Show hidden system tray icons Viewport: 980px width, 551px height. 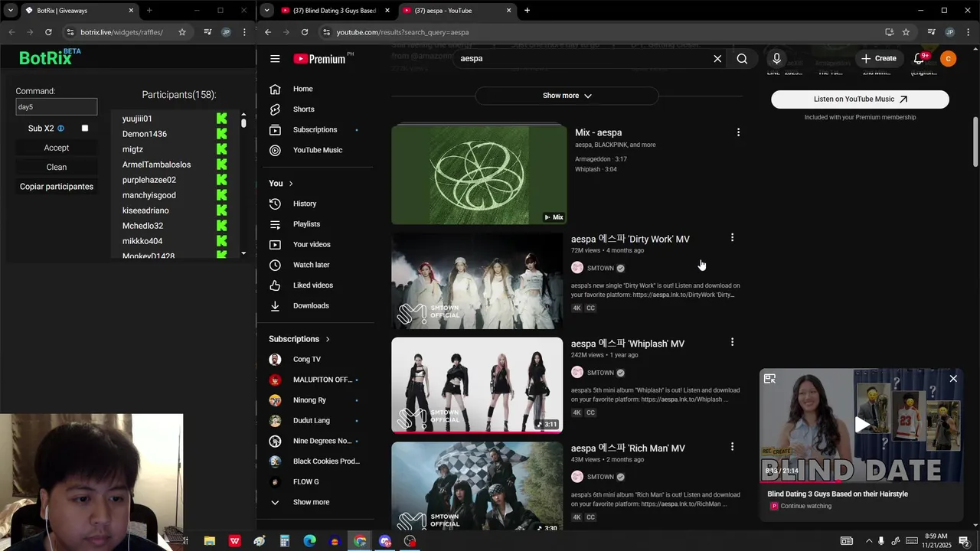coord(868,541)
